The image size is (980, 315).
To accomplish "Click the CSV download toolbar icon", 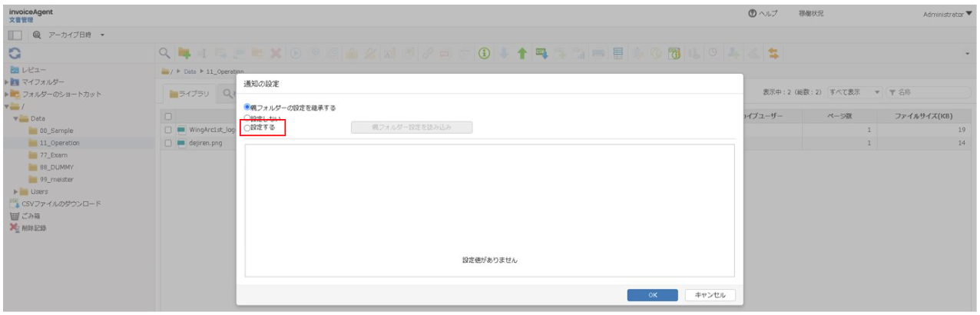I will pos(541,54).
